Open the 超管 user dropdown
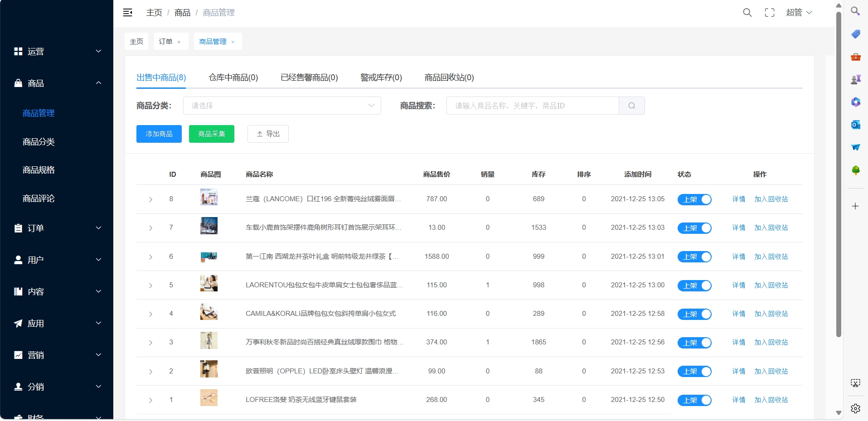This screenshot has width=868, height=421. tap(799, 13)
